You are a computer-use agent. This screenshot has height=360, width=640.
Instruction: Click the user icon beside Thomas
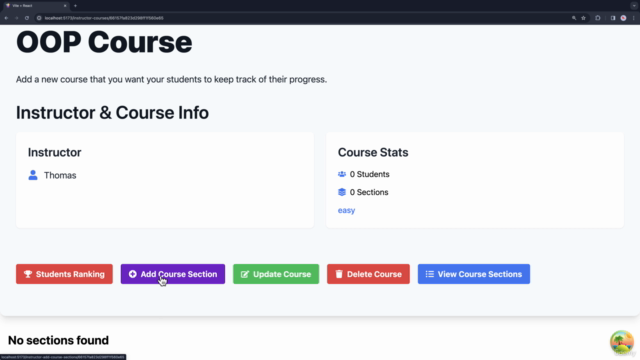tap(33, 175)
